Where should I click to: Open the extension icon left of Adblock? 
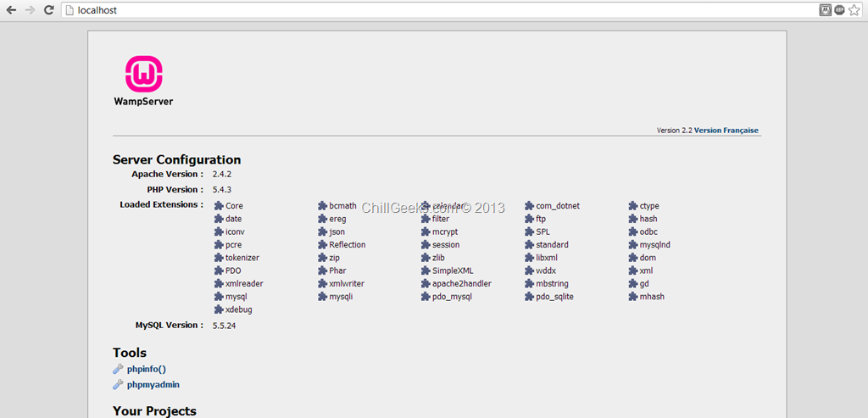[x=826, y=10]
